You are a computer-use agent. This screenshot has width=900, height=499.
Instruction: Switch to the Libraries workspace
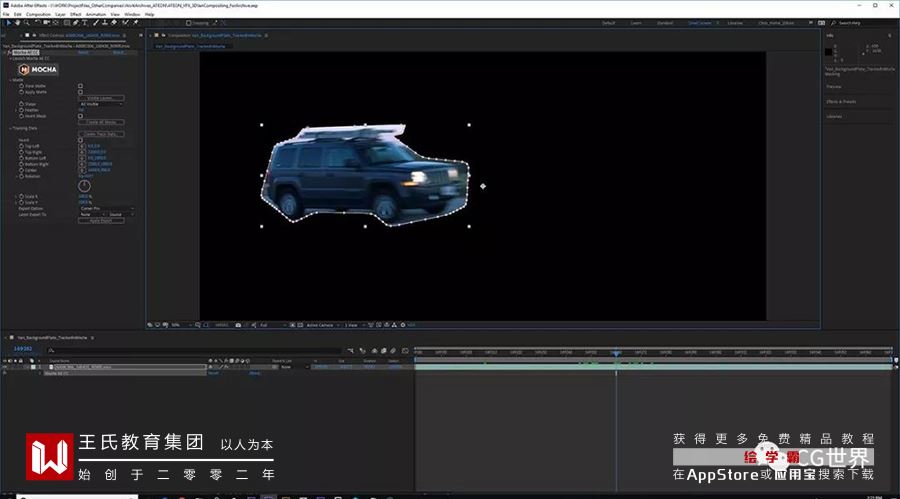click(x=735, y=23)
